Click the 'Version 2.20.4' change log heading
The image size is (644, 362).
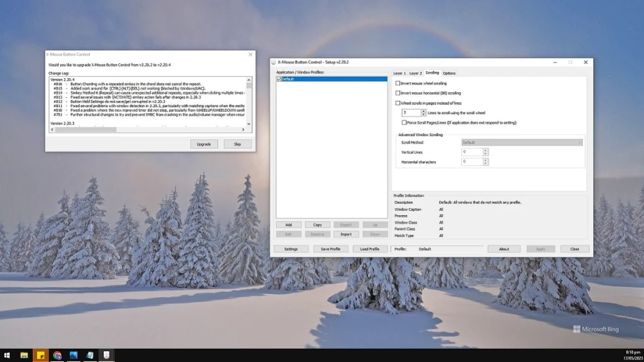[x=63, y=79]
